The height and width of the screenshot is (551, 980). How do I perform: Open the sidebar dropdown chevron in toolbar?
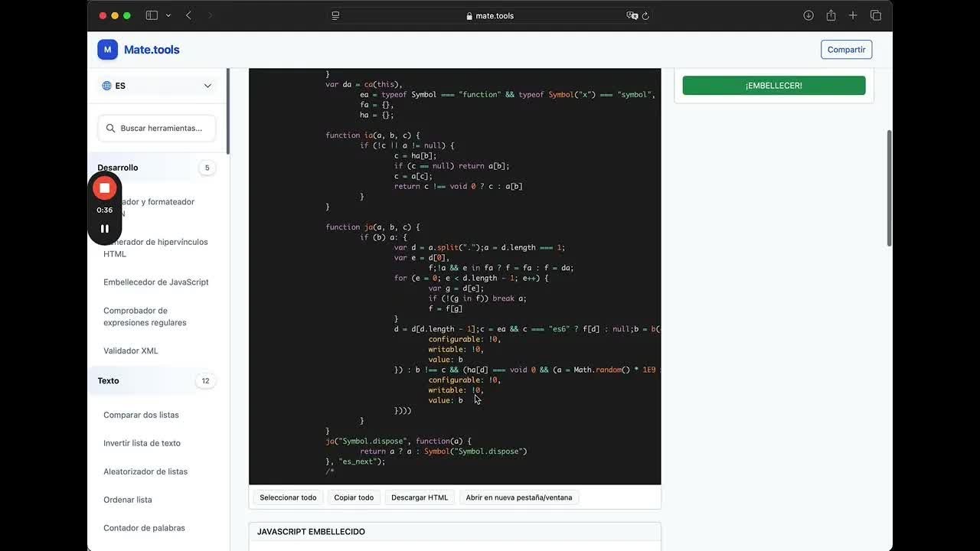click(168, 15)
